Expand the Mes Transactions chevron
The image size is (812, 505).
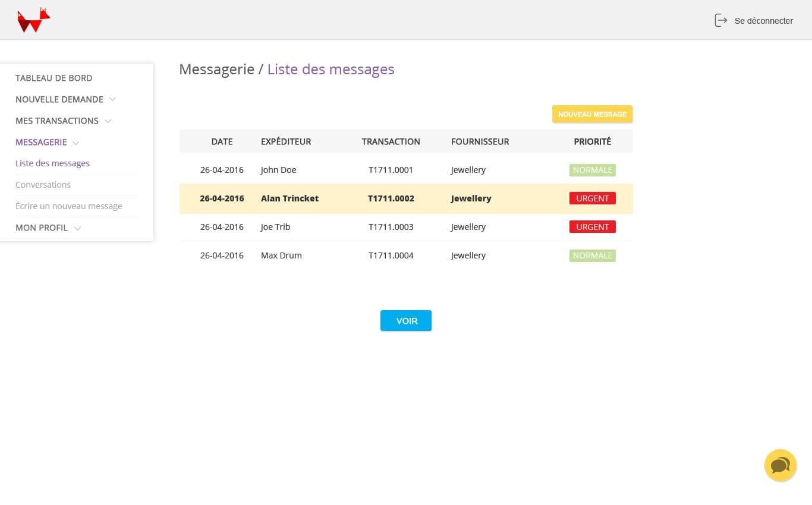tap(108, 121)
